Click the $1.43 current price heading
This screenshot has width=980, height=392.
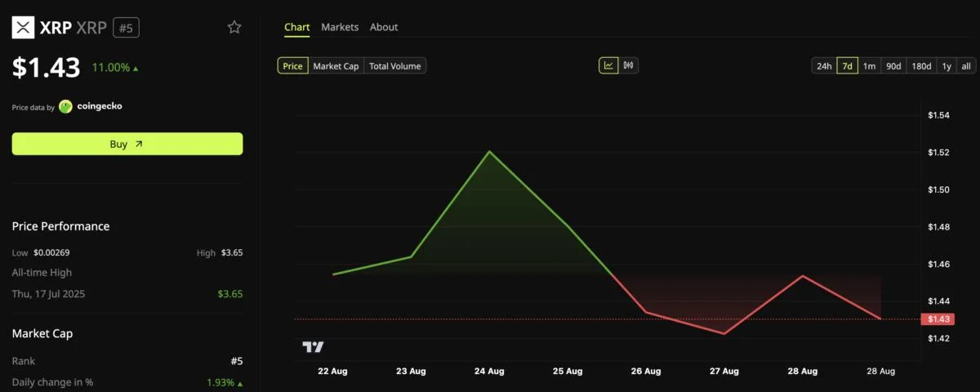[46, 67]
